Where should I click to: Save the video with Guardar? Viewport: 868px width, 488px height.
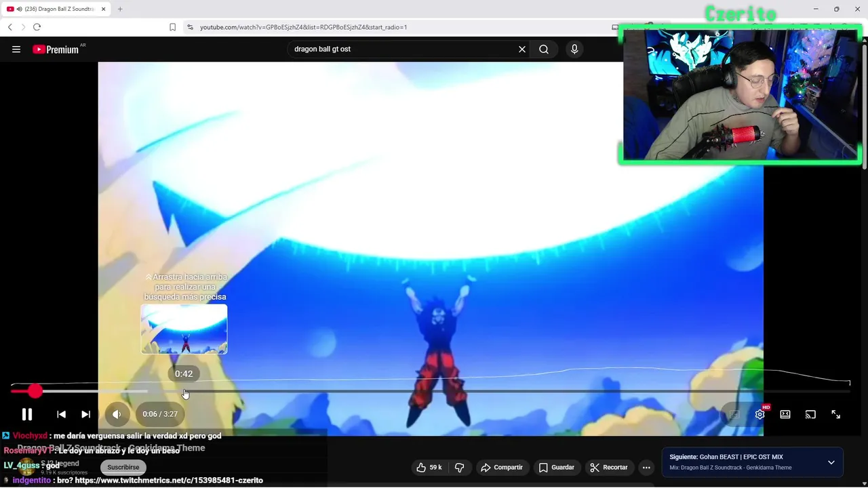tap(557, 467)
